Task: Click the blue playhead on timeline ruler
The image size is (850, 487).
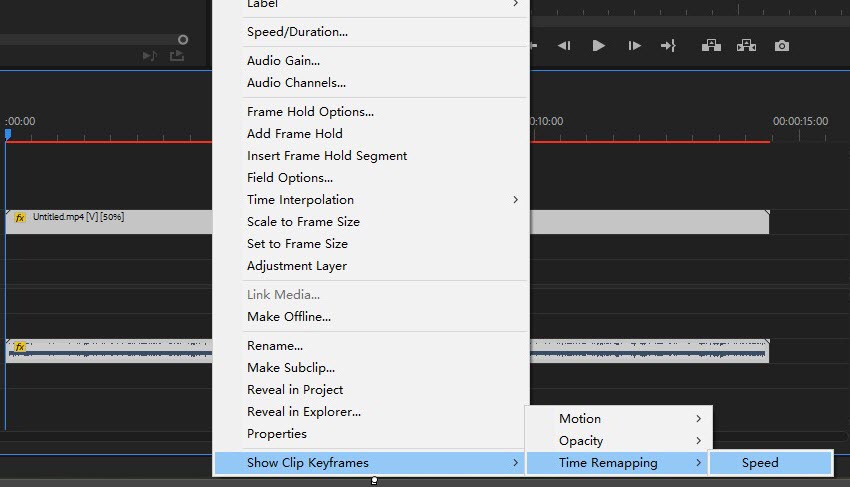Action: click(8, 133)
